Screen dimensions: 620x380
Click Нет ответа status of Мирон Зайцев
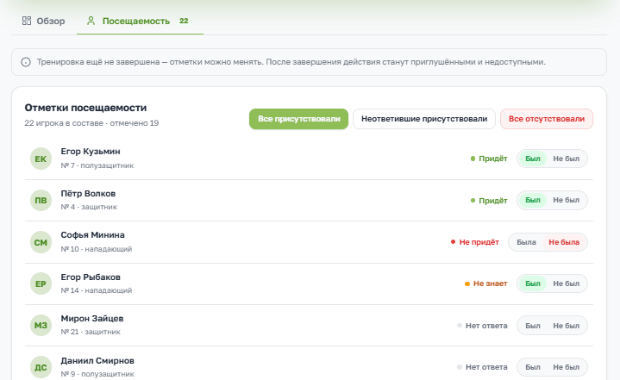(482, 325)
